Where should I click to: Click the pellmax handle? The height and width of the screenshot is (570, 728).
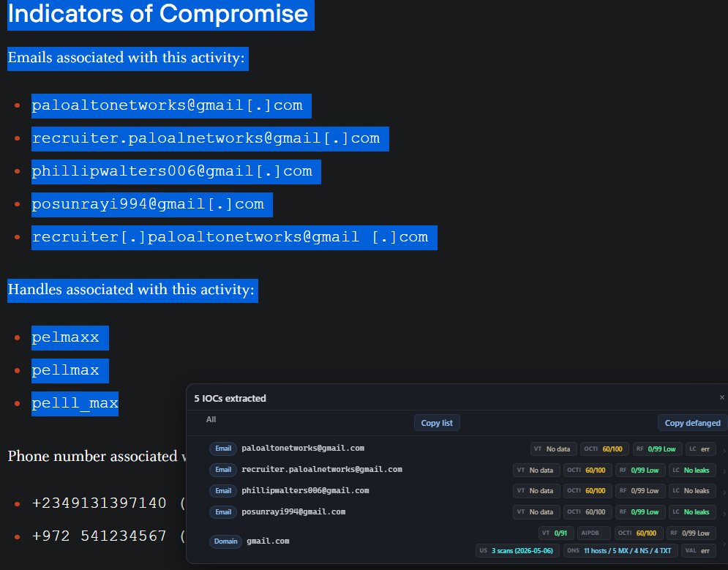pos(65,370)
